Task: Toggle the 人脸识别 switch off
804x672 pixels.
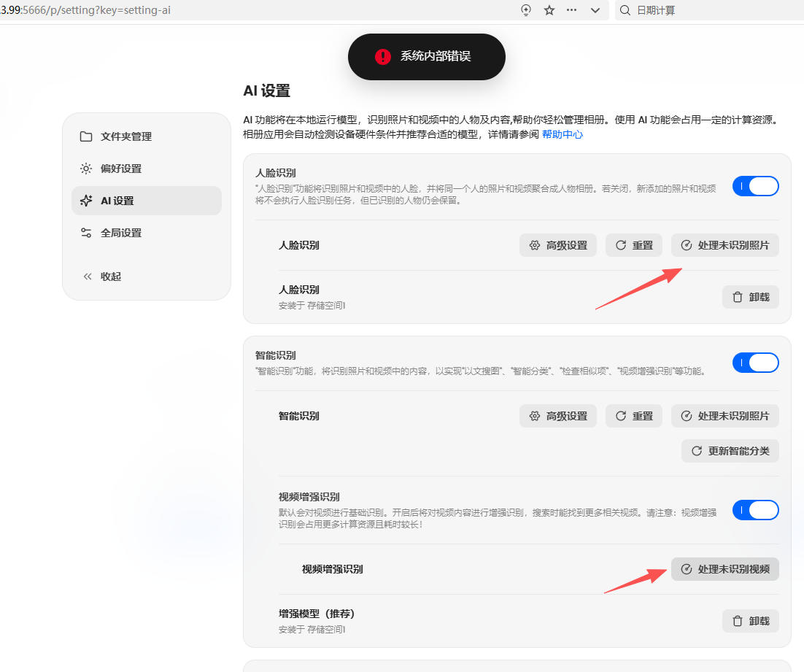Action: [x=755, y=186]
